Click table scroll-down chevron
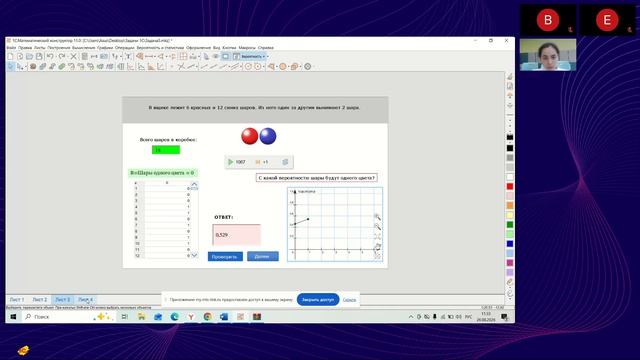This screenshot has height=360, width=640. coord(194,256)
